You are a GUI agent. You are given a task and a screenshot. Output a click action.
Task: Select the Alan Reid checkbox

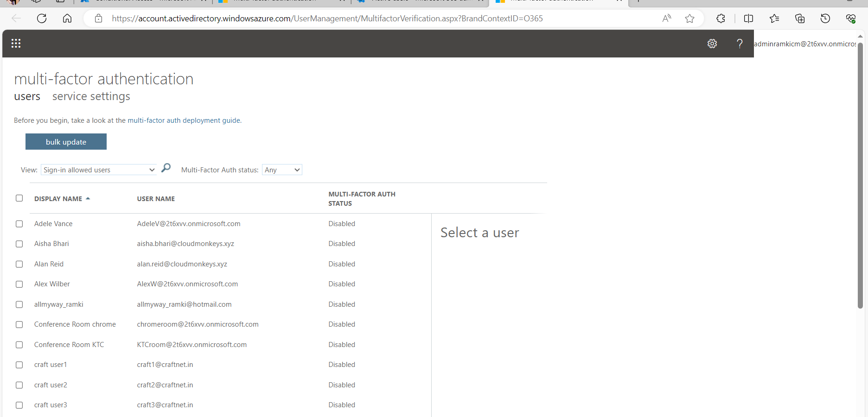19,264
